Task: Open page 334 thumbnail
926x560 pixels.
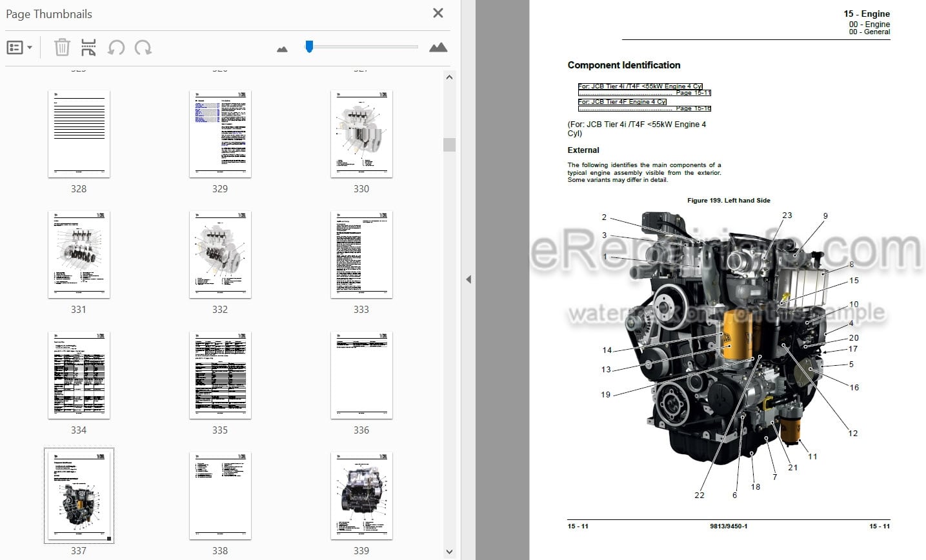Action: (x=79, y=375)
